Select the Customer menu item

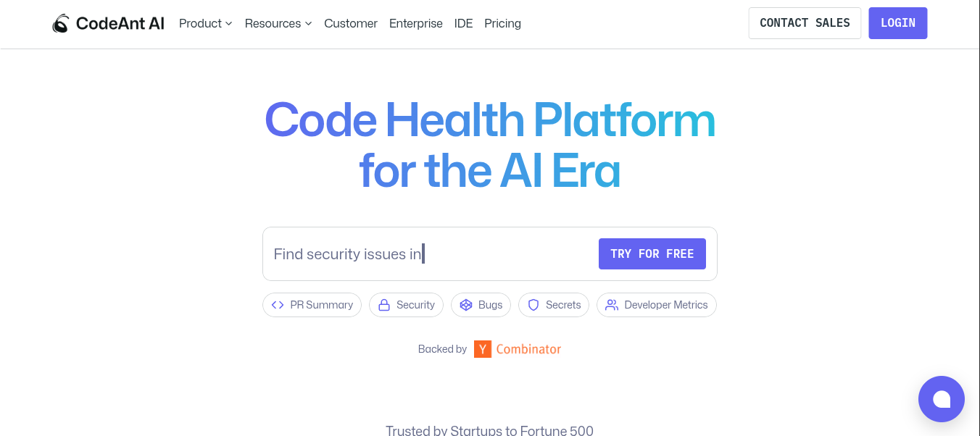coord(351,23)
